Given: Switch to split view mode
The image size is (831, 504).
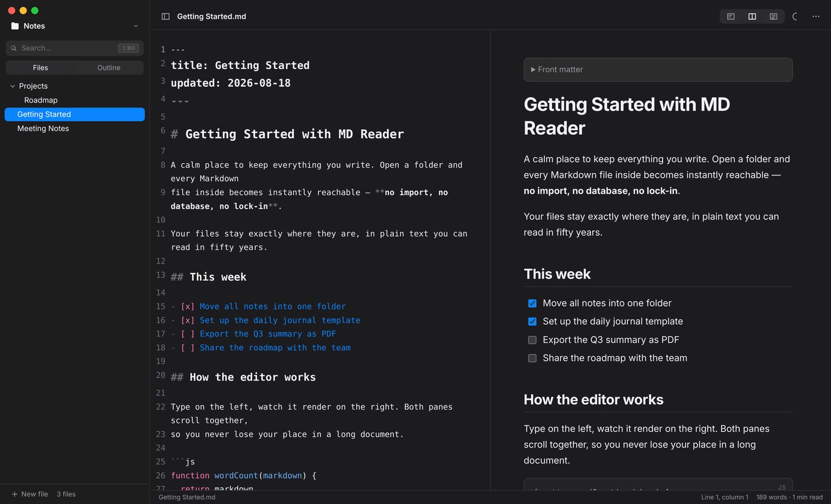Looking at the screenshot, I should click(752, 17).
